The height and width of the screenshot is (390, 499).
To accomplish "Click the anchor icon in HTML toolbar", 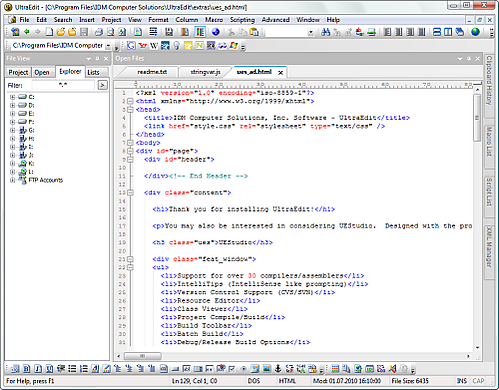I will pos(278,369).
